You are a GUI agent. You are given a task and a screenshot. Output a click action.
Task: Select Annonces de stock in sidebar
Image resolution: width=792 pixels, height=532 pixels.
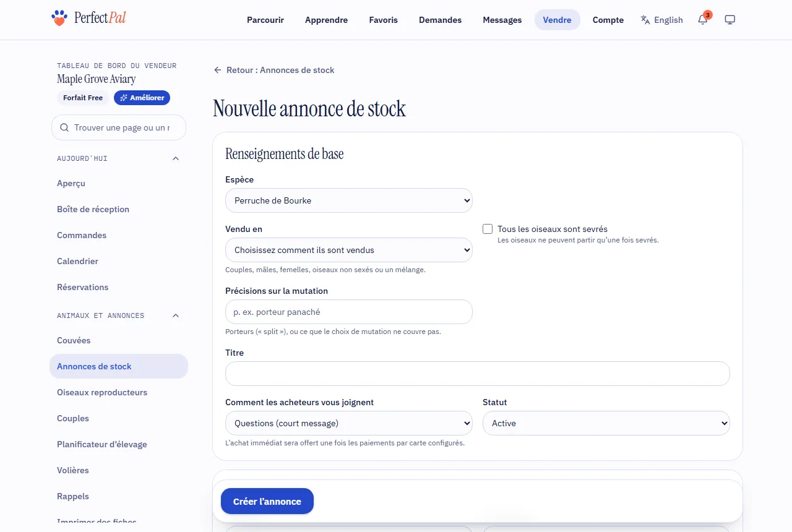tap(119, 366)
